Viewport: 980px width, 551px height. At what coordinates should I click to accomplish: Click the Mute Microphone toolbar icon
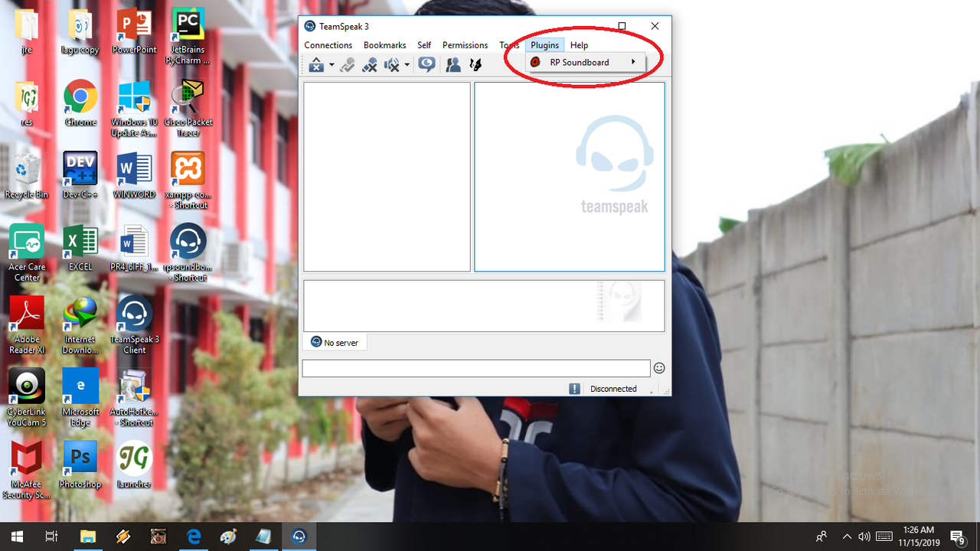pyautogui.click(x=370, y=65)
